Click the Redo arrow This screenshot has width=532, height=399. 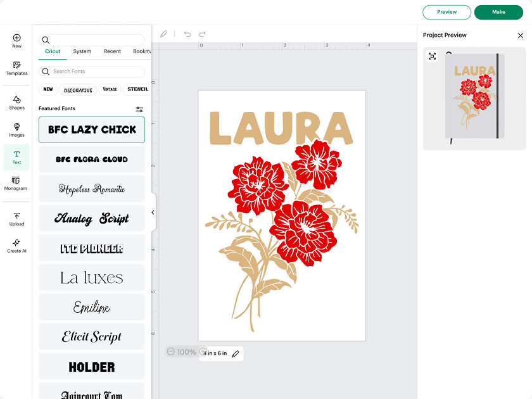click(x=203, y=34)
